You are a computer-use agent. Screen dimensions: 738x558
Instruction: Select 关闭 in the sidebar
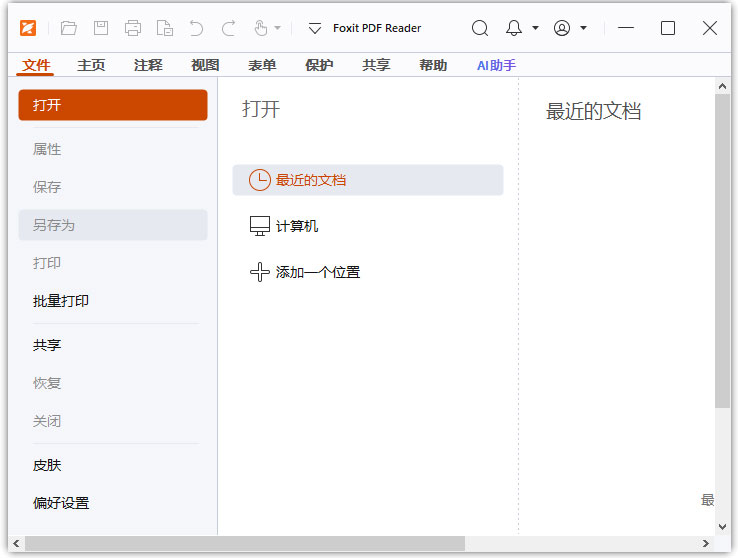(113, 421)
